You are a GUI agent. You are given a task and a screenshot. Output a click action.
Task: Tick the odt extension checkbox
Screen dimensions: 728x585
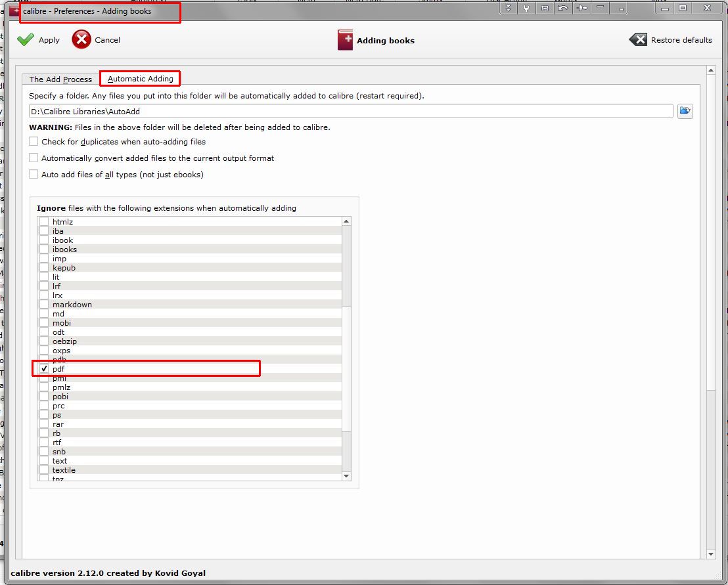tap(44, 332)
